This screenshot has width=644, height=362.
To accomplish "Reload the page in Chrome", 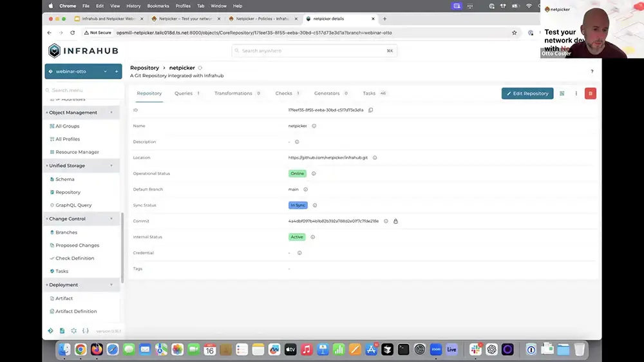I will (72, 33).
